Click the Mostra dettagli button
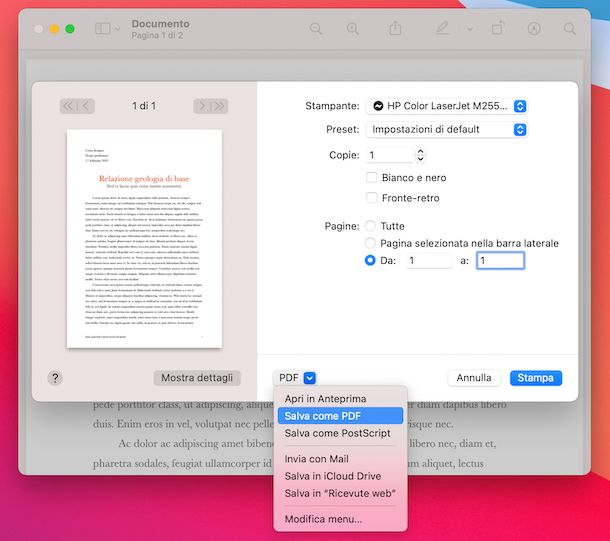This screenshot has width=610, height=541. click(x=197, y=378)
